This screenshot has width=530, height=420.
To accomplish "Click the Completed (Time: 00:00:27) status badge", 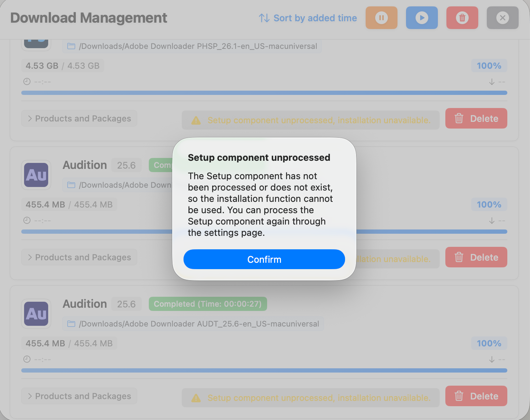I will coord(208,304).
